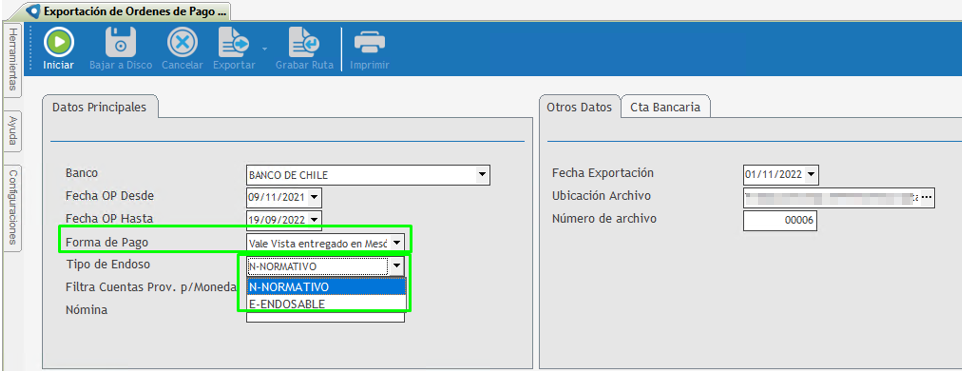Switch to Datos Principales tab
This screenshot has height=371, width=962.
click(x=99, y=107)
